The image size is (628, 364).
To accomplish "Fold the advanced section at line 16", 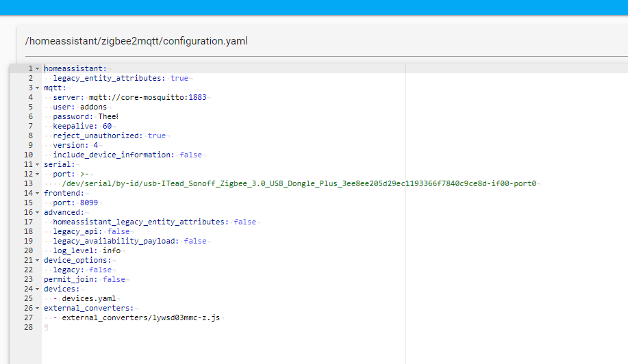I will tap(37, 213).
